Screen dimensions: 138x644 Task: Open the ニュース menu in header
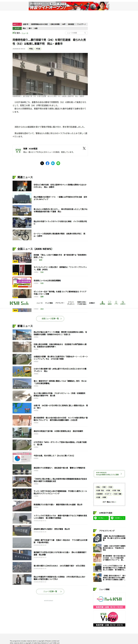click(40, 303)
